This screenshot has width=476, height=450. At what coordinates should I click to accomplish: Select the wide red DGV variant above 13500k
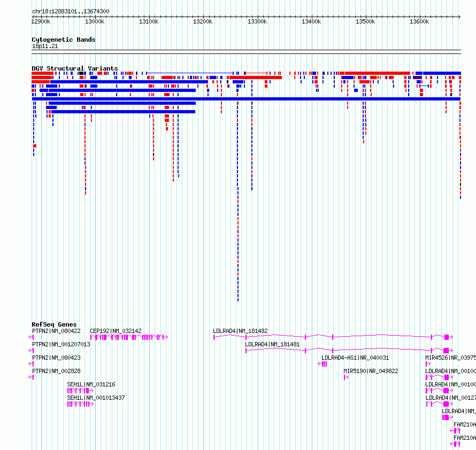tap(378, 73)
